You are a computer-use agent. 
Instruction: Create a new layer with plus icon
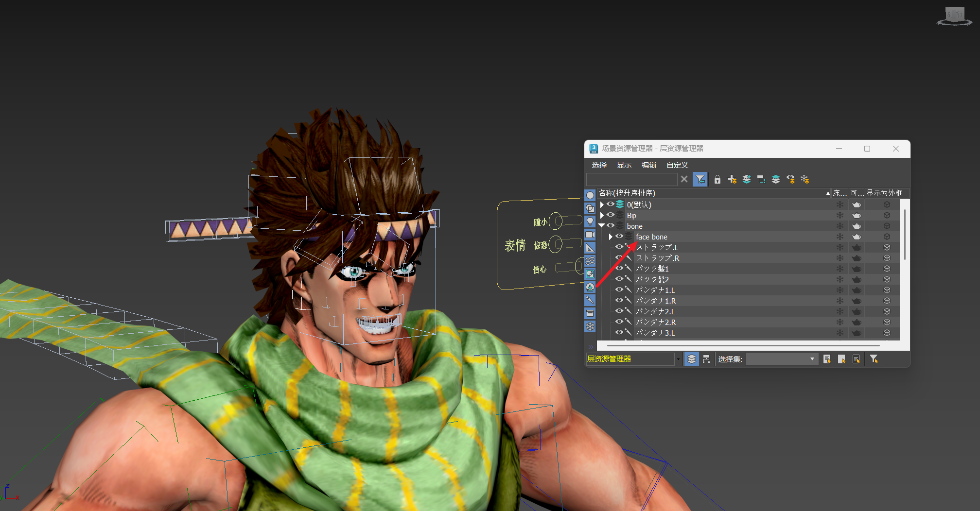(x=732, y=179)
